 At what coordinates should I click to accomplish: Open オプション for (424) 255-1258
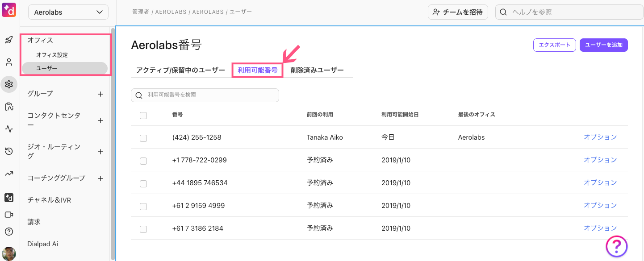(600, 137)
